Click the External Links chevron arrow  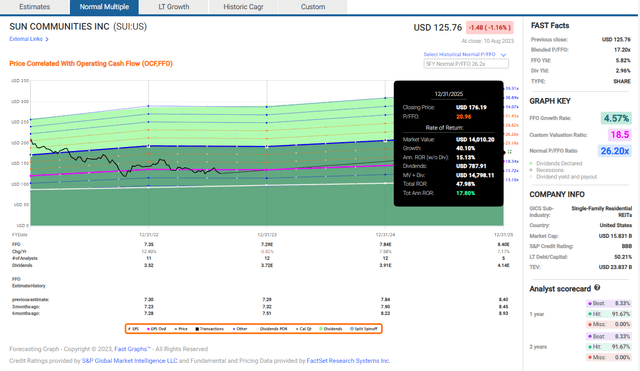[x=47, y=39]
